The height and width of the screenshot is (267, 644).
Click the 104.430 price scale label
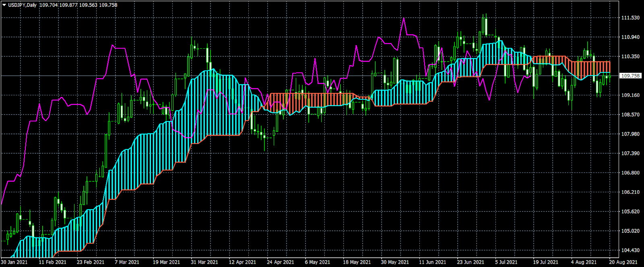coord(631,250)
